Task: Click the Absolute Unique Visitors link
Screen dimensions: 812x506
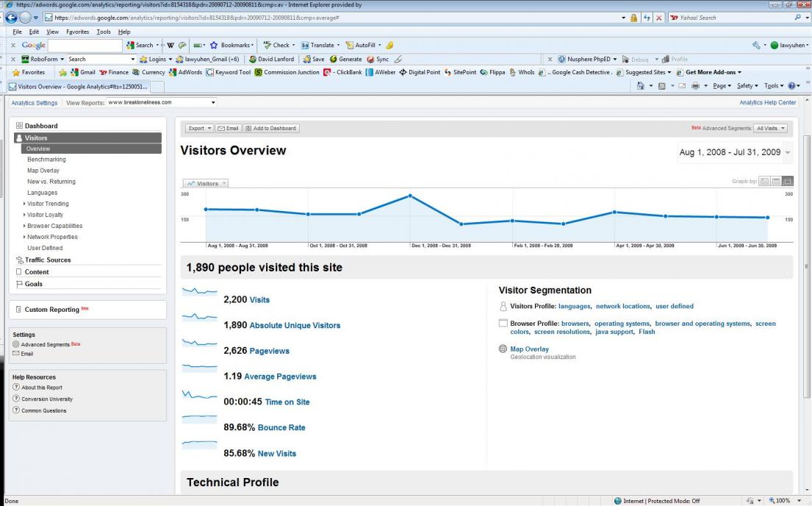Action: point(295,326)
